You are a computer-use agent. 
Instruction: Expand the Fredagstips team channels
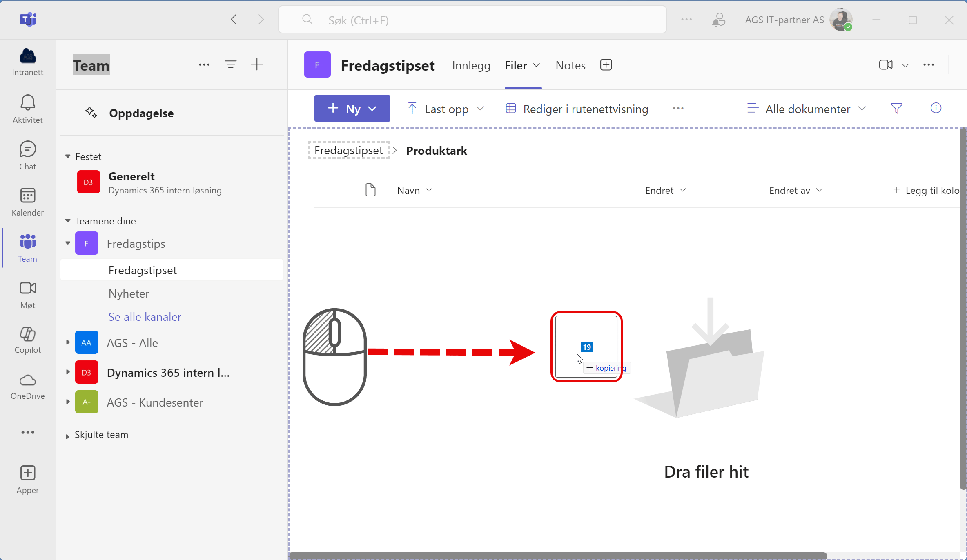point(67,243)
